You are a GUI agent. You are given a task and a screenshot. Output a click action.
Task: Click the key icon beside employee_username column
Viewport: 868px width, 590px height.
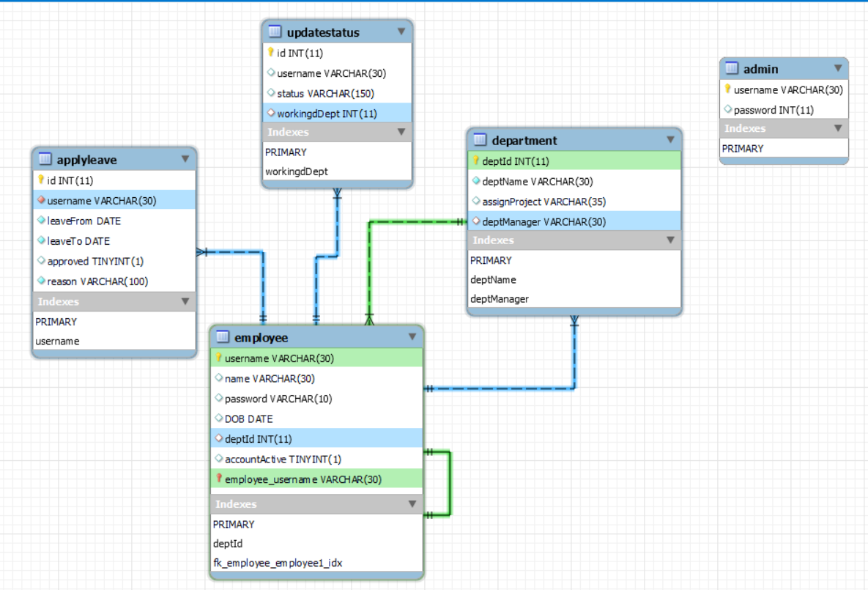pos(218,479)
